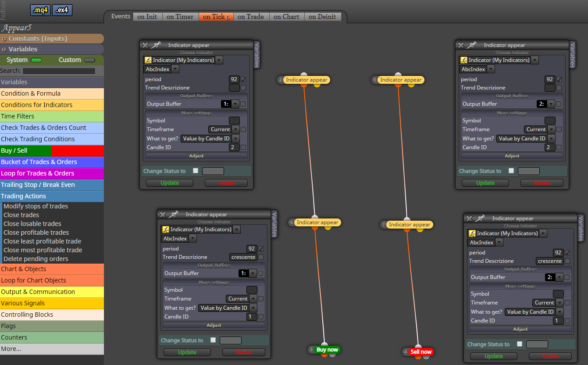Open Conditions for Indicators category
The width and height of the screenshot is (588, 365).
52,105
